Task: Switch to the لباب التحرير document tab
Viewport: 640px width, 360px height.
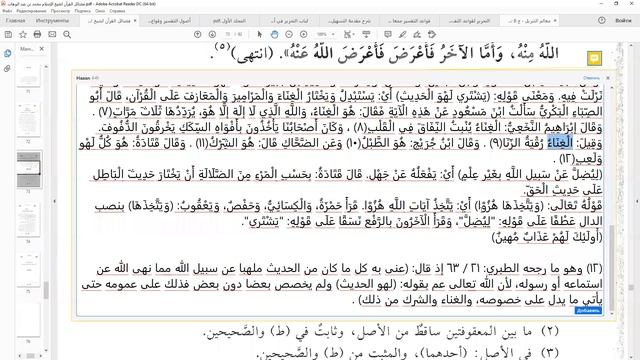Action: click(x=289, y=21)
